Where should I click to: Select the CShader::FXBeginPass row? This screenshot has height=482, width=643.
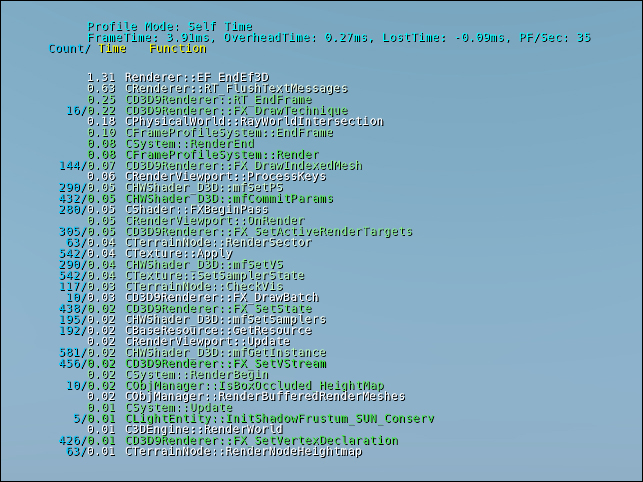[164, 210]
